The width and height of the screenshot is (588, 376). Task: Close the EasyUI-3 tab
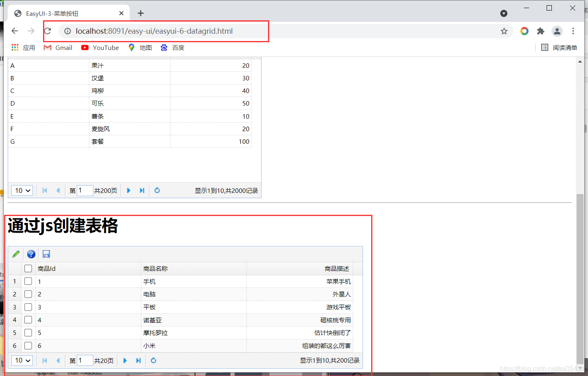121,13
